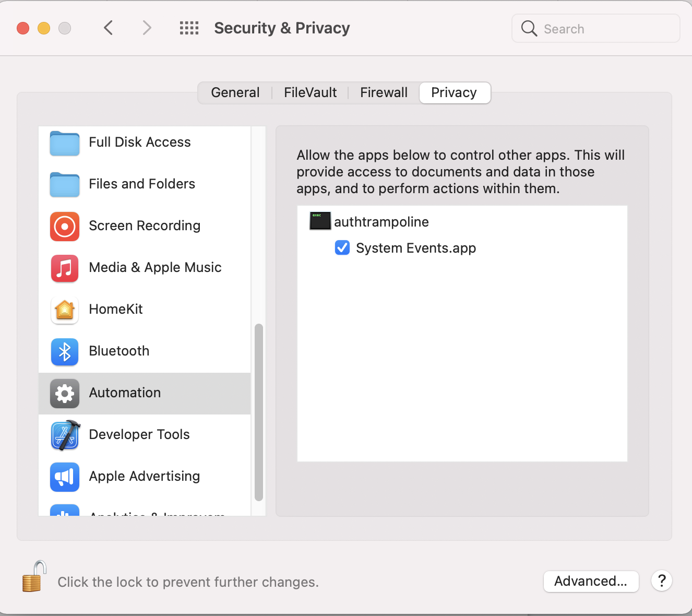Switch to the General tab
Image resolution: width=692 pixels, height=616 pixels.
point(235,93)
